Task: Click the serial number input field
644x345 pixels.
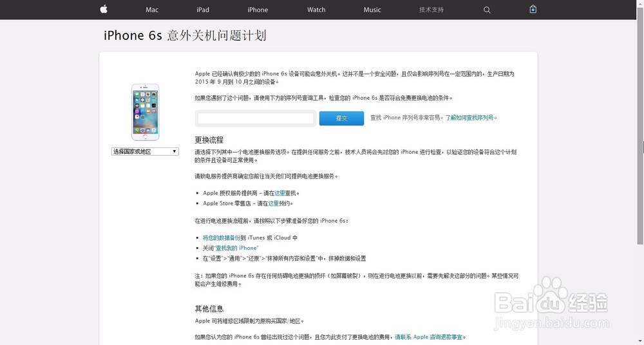Action: (256, 118)
